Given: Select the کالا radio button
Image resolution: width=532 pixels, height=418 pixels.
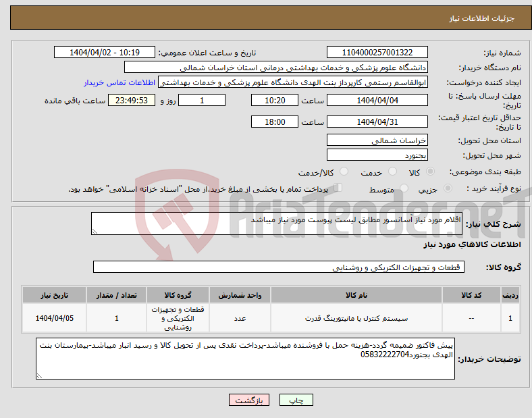Looking at the screenshot, I should (x=430, y=172).
